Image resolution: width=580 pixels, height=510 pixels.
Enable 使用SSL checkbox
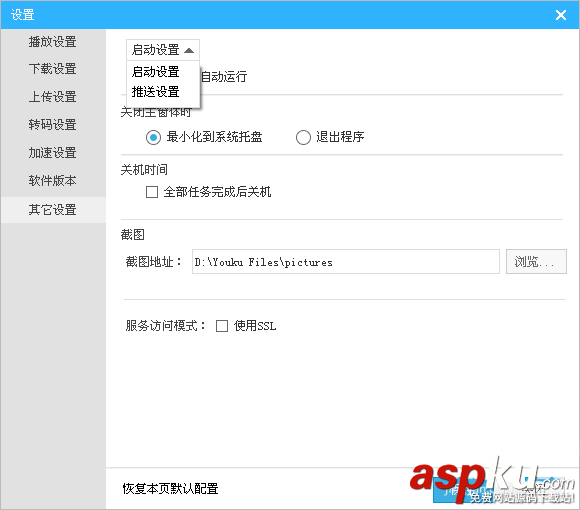pos(222,326)
